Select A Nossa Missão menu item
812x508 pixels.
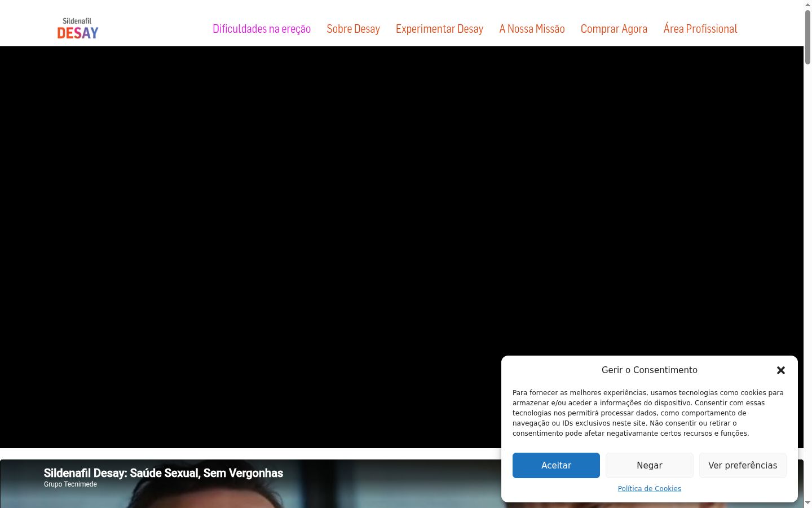(x=532, y=29)
